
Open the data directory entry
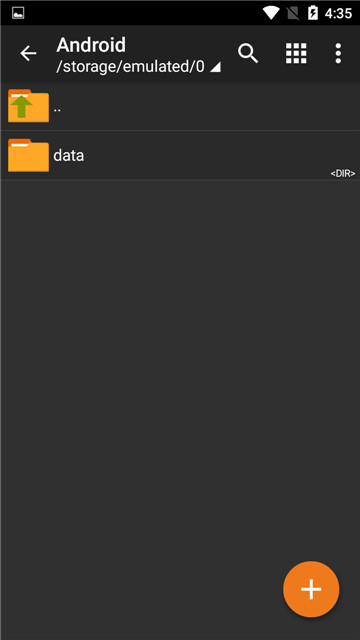tap(180, 155)
